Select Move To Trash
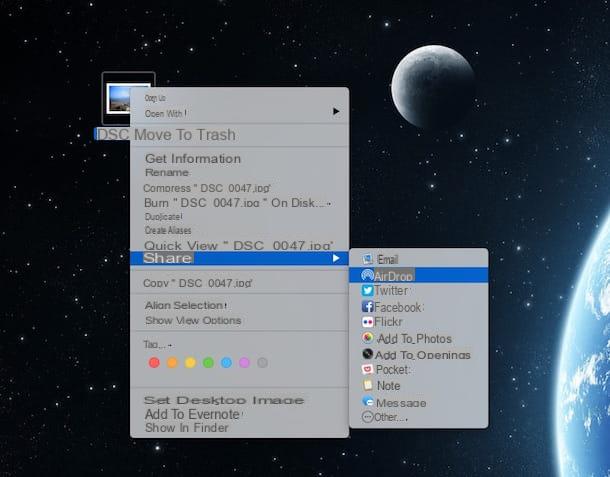Screen dimensions: 610x477 [x=185, y=135]
